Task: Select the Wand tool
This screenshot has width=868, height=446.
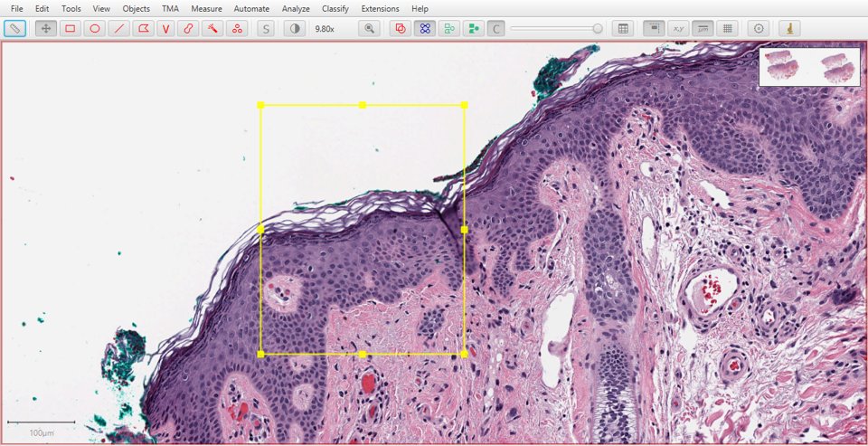Action: 212,28
